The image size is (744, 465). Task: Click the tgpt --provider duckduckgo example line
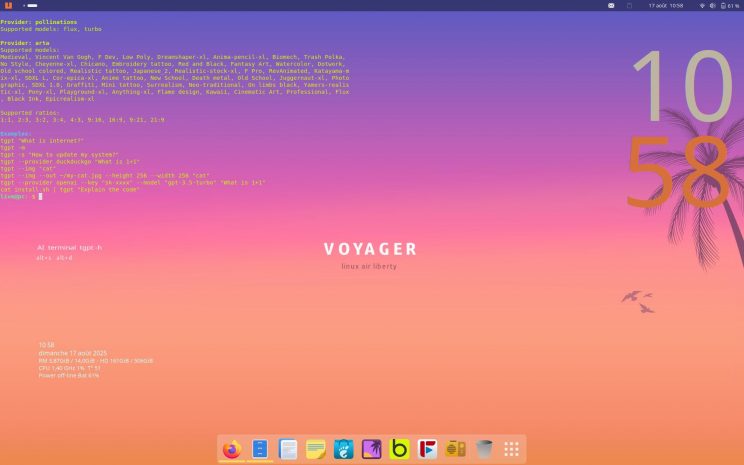(x=70, y=162)
